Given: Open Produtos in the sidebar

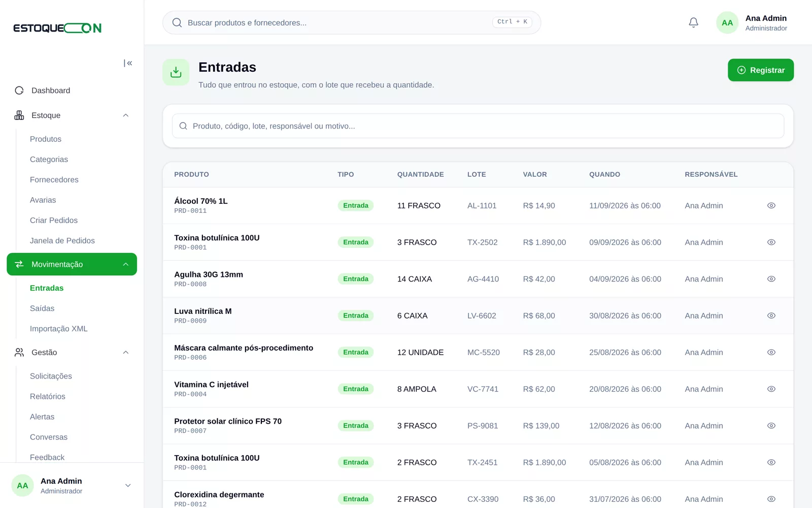Looking at the screenshot, I should tap(46, 139).
